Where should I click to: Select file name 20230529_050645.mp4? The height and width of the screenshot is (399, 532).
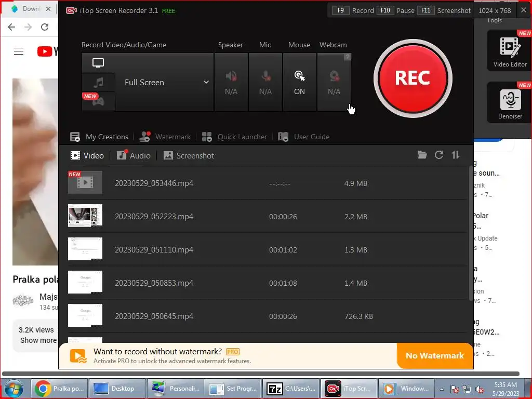click(x=154, y=316)
